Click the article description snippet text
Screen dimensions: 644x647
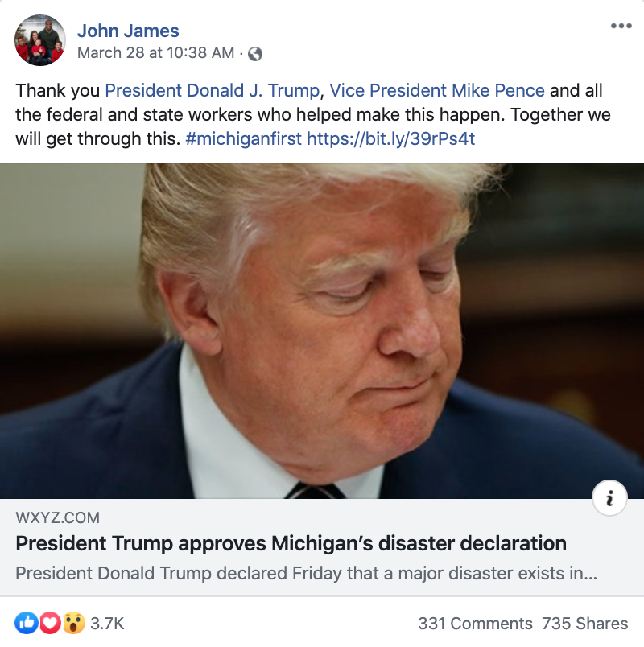pos(307,573)
